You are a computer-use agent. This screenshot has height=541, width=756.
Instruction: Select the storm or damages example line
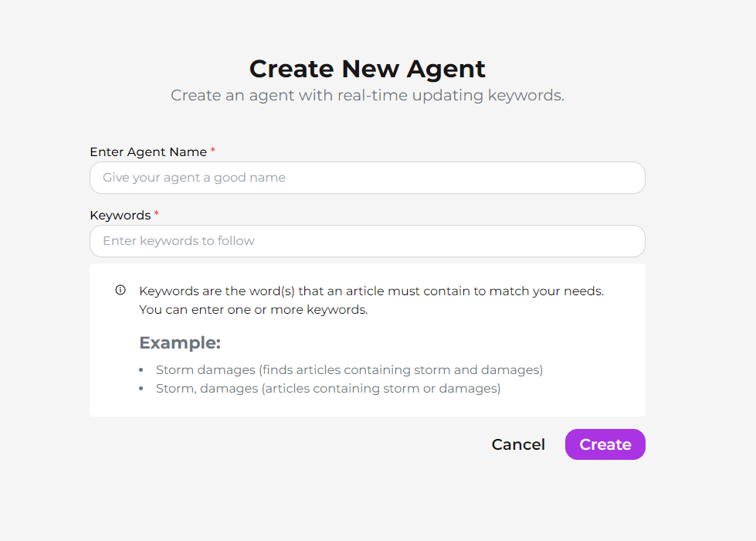point(328,389)
